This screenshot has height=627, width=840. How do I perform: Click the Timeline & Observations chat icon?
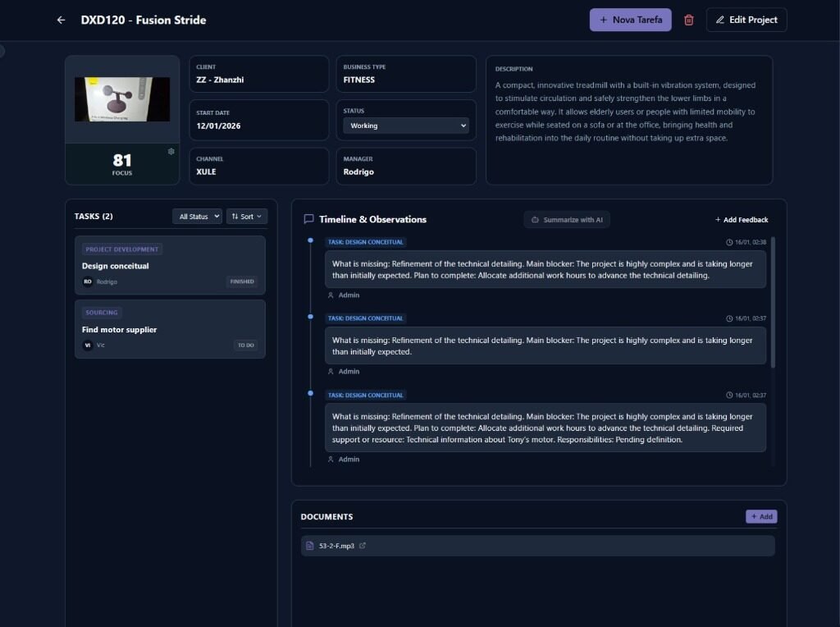click(309, 219)
